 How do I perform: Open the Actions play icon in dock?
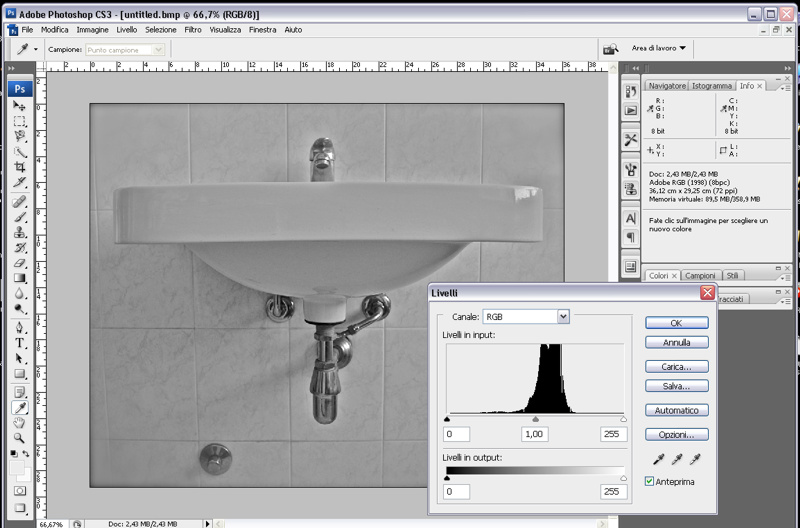631,110
